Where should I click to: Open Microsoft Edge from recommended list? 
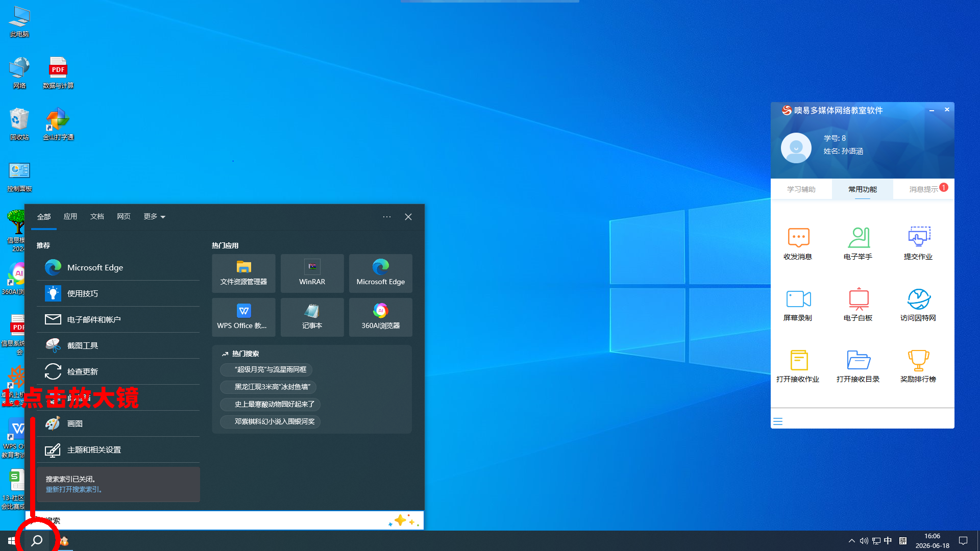click(118, 267)
